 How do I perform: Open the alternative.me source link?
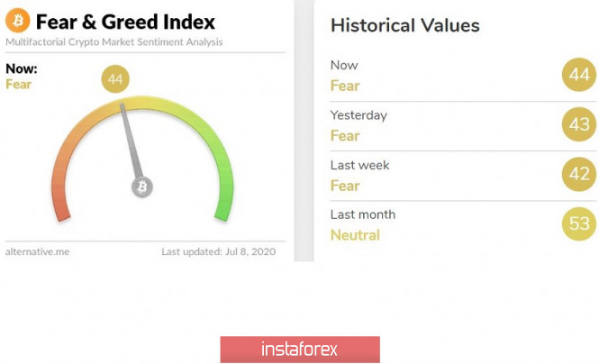click(37, 251)
